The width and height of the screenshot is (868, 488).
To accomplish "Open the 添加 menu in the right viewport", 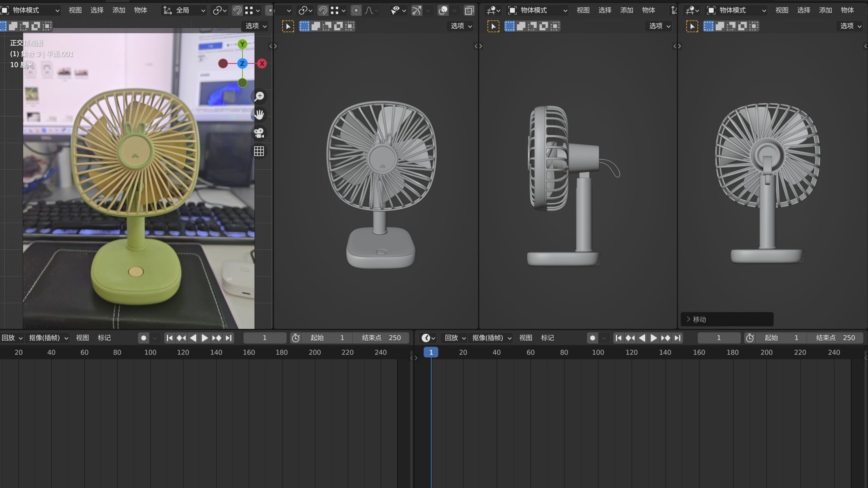I will click(x=825, y=10).
